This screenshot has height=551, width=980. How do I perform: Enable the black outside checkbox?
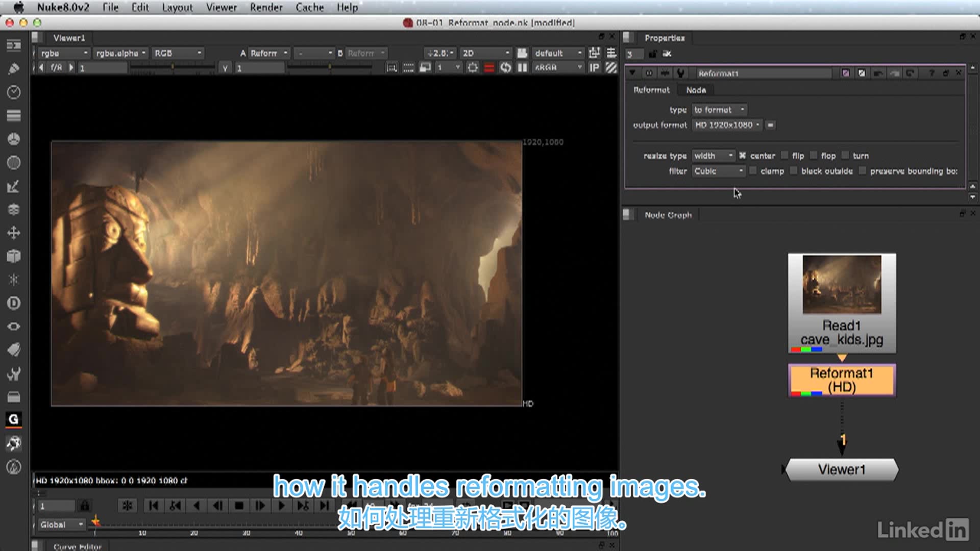click(x=794, y=171)
